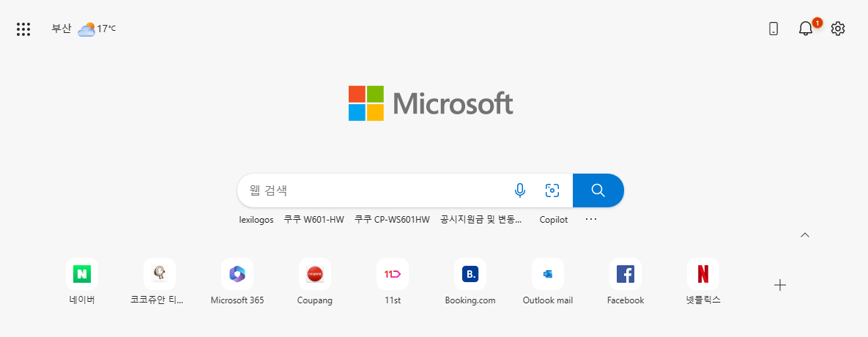This screenshot has height=337, width=868.
Task: Open the Coupang quick link icon
Action: point(314,274)
